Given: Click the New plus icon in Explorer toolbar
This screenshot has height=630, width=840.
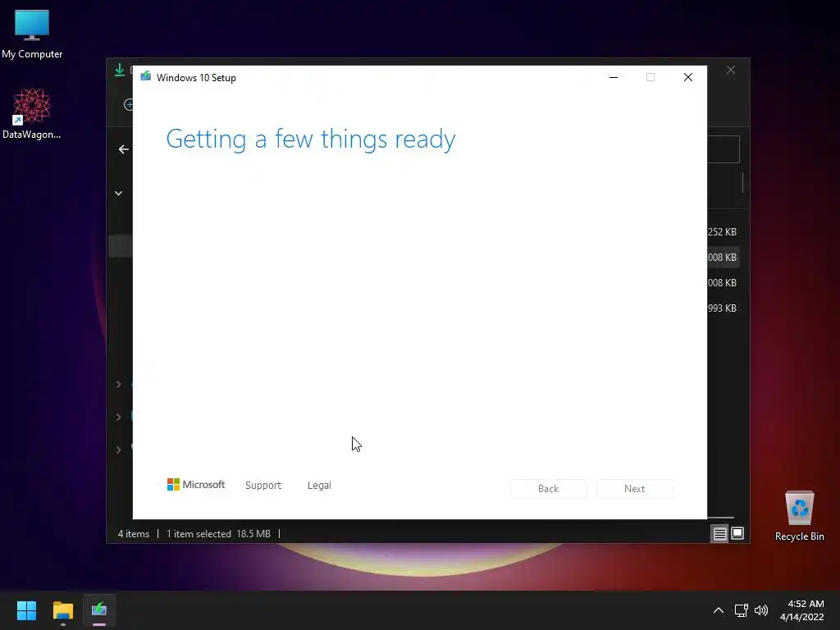Looking at the screenshot, I should click(x=129, y=105).
